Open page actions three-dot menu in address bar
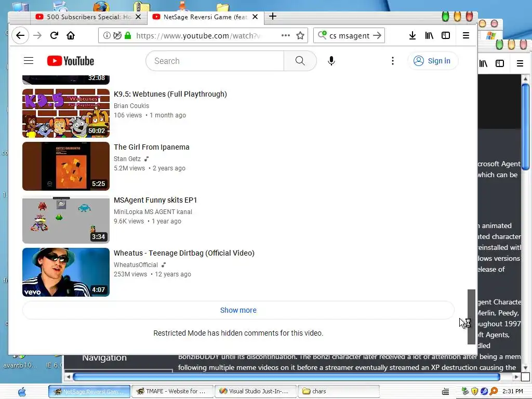 click(286, 35)
